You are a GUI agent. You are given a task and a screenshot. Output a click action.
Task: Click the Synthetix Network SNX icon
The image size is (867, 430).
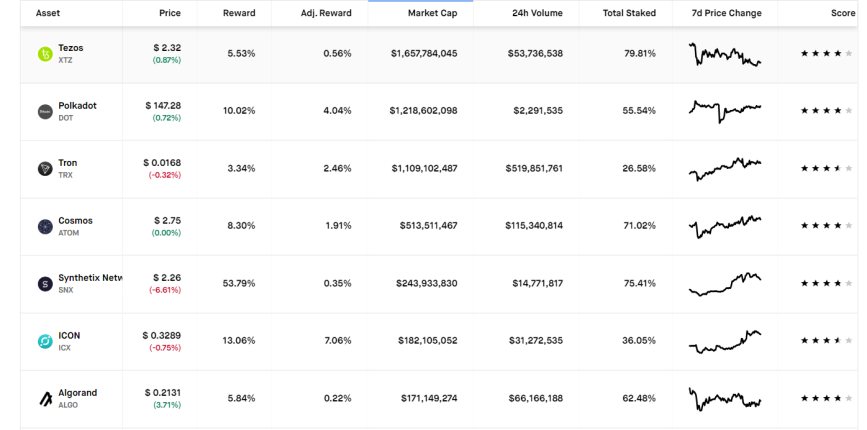point(45,284)
